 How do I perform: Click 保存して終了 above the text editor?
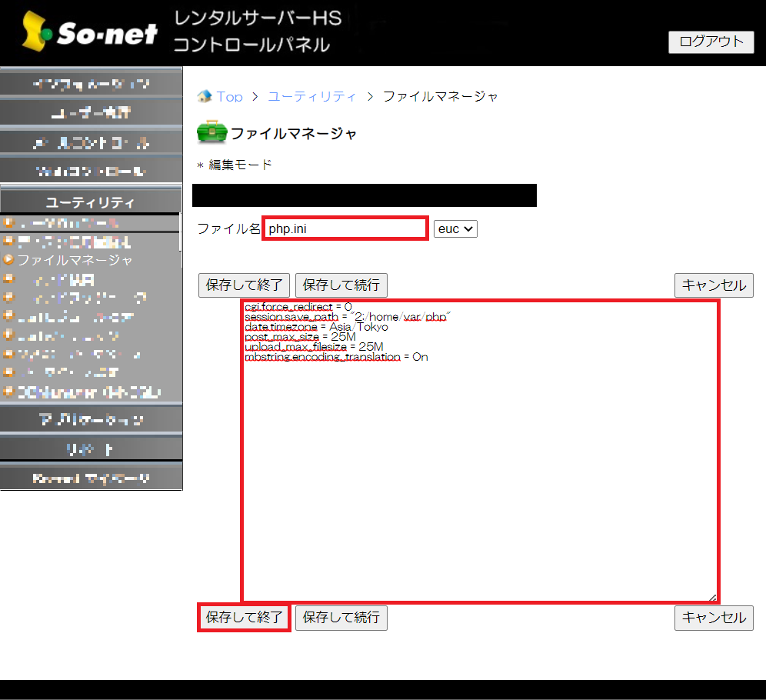pos(244,285)
